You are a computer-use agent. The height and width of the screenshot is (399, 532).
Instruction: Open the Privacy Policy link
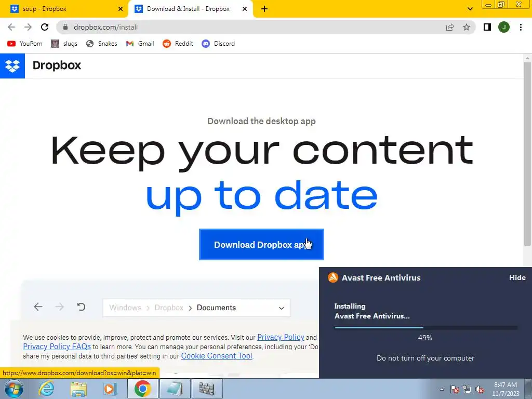[281, 337]
